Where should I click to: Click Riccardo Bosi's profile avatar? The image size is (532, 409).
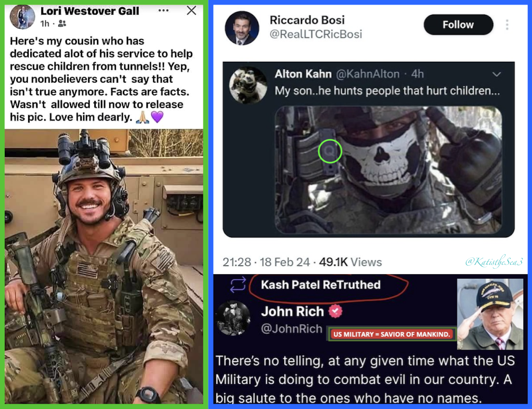click(242, 28)
